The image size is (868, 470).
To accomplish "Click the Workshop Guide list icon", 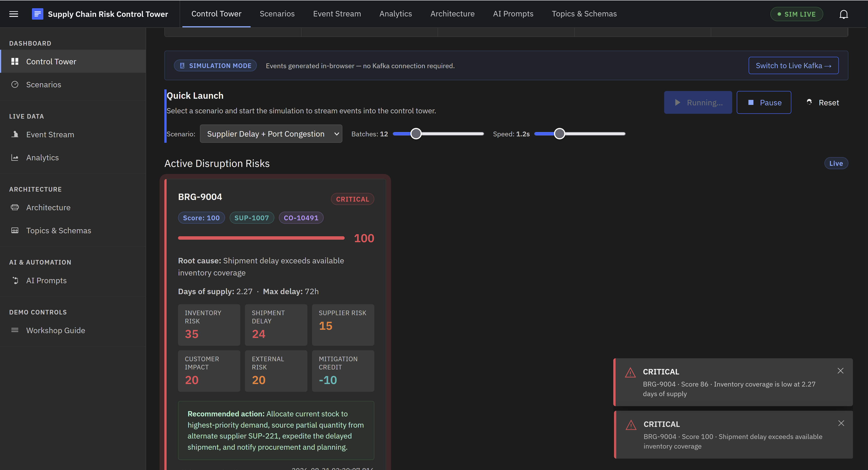I will click(15, 330).
